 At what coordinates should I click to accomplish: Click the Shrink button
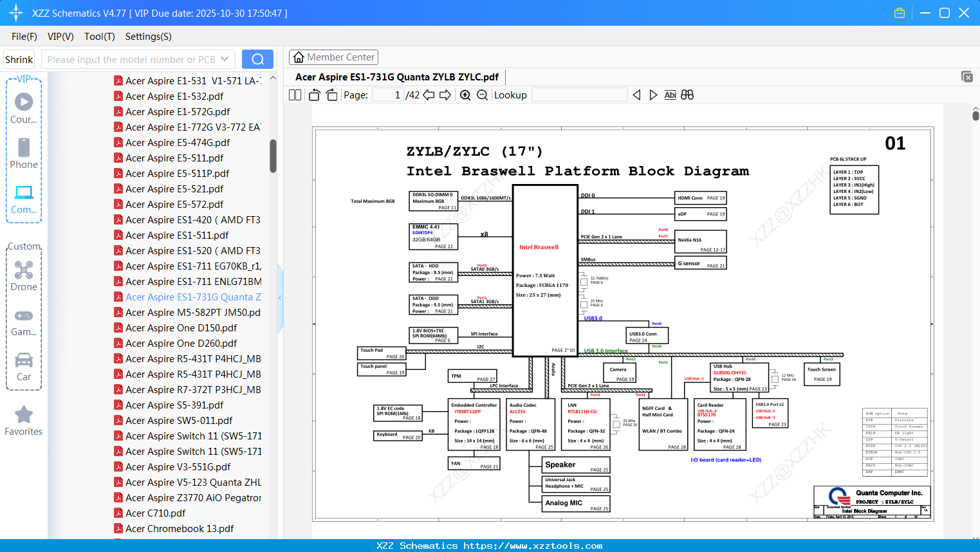(19, 59)
